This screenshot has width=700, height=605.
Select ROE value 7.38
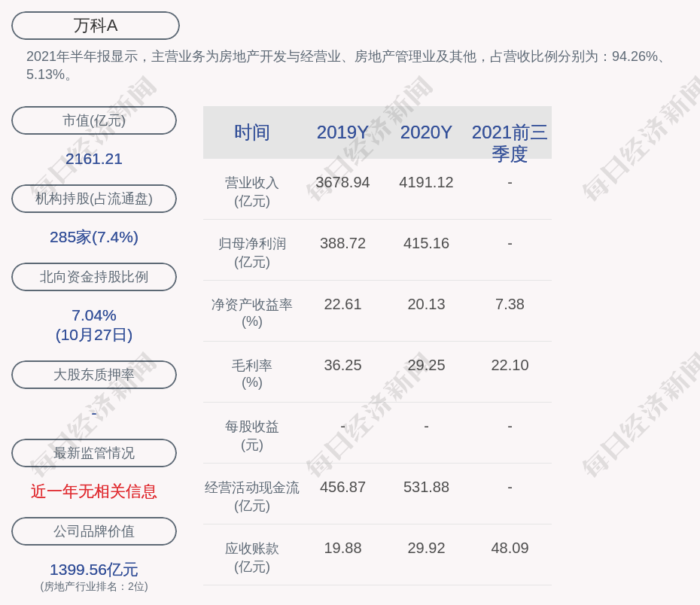(510, 304)
